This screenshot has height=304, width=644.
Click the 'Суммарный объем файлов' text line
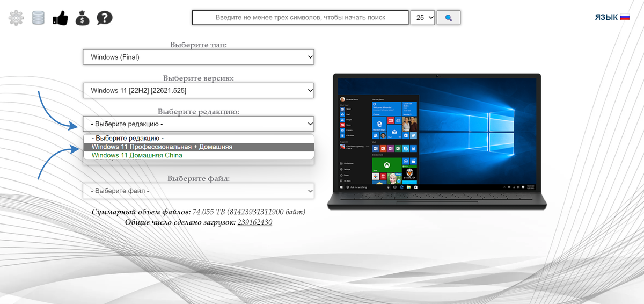pyautogui.click(x=199, y=212)
